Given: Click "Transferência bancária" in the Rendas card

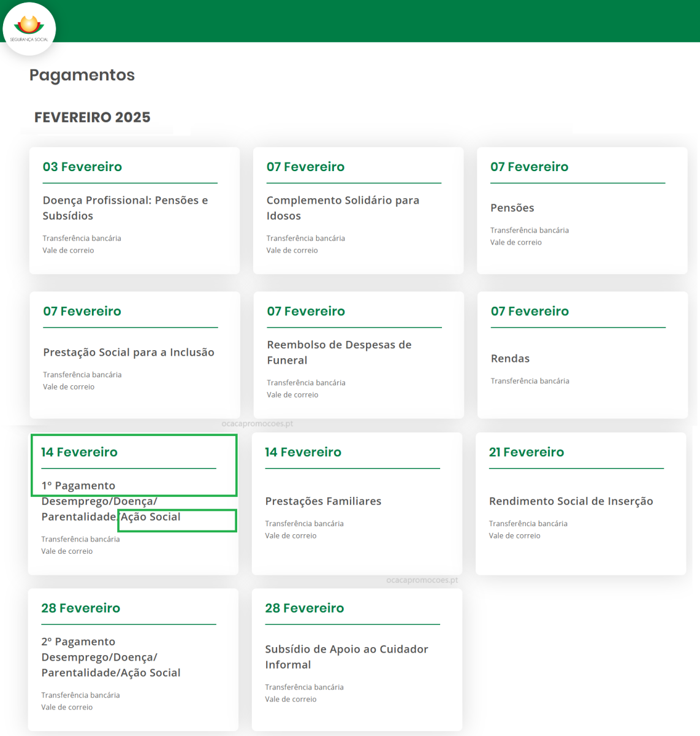Looking at the screenshot, I should click(530, 381).
